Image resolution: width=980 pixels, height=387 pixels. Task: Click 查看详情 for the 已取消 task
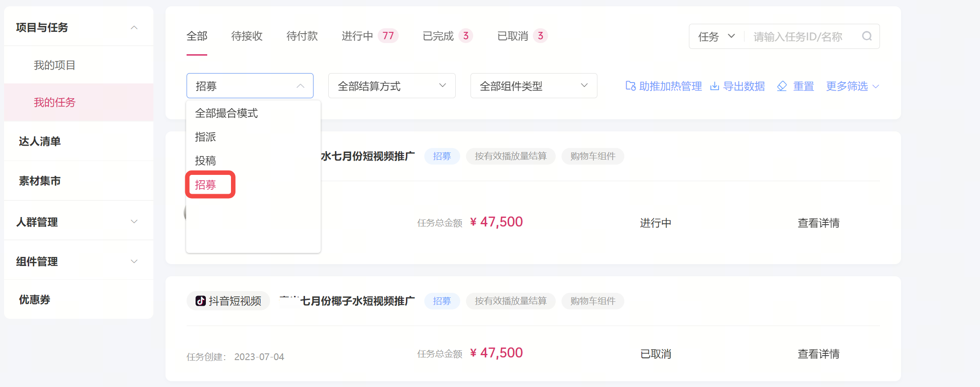coord(818,354)
